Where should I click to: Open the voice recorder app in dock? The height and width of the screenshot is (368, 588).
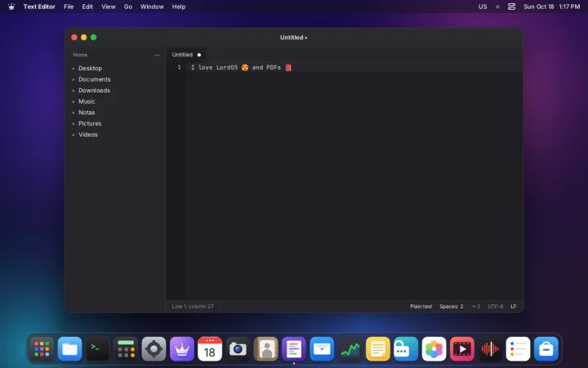490,349
